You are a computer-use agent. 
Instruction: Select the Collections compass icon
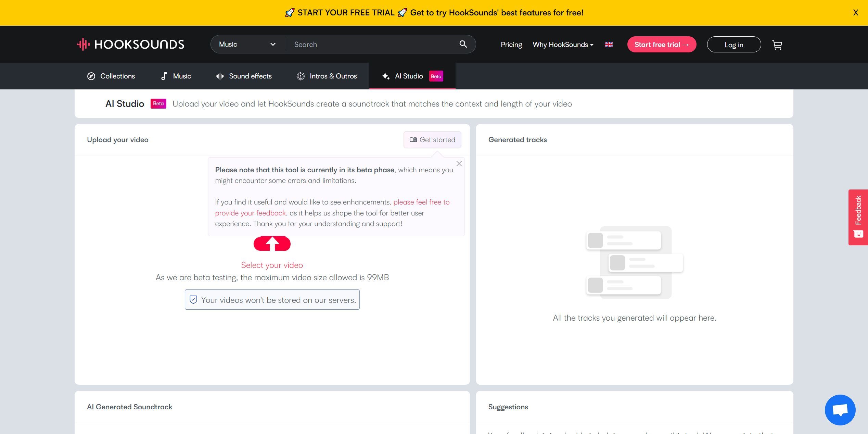click(90, 76)
